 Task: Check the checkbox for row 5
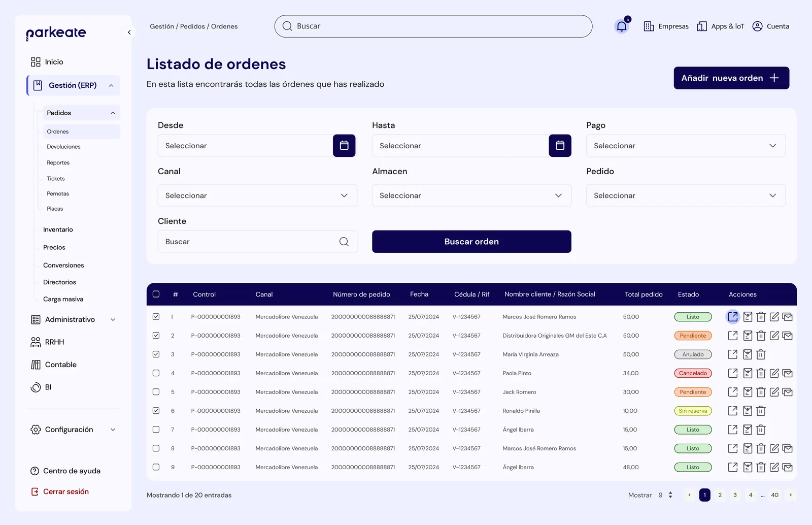tap(156, 391)
